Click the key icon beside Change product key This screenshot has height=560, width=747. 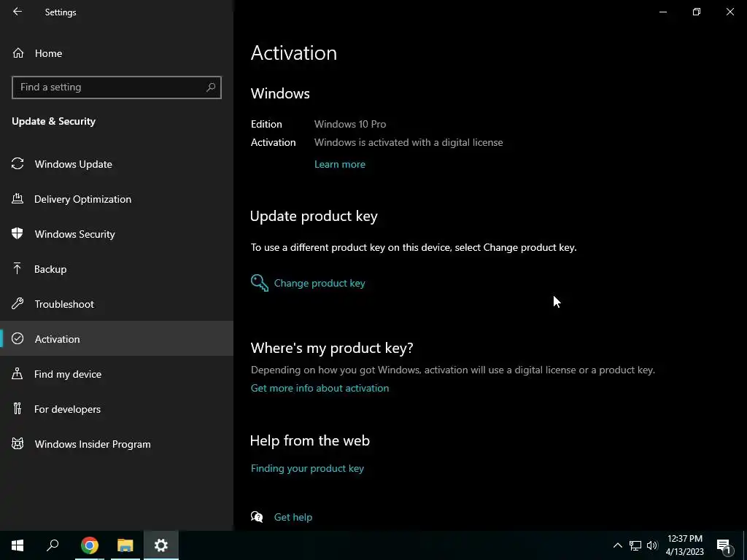260,283
